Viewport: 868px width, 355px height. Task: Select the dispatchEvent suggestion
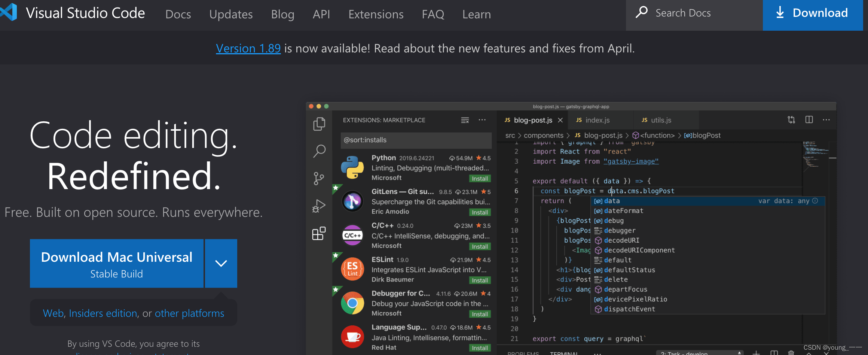(x=708, y=309)
